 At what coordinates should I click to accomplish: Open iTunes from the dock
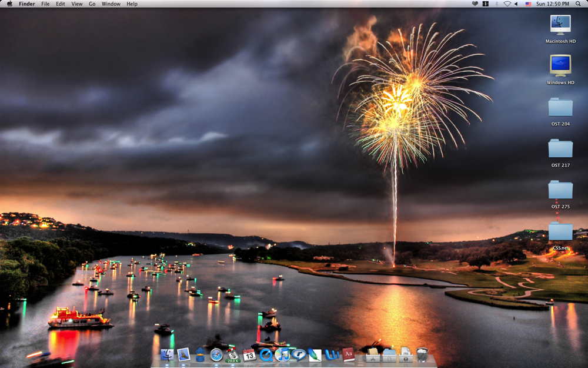click(282, 354)
